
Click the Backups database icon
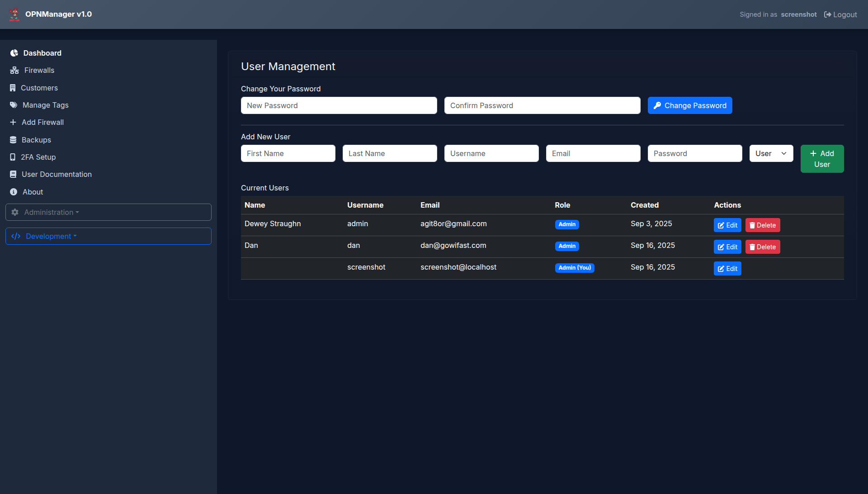coord(13,140)
